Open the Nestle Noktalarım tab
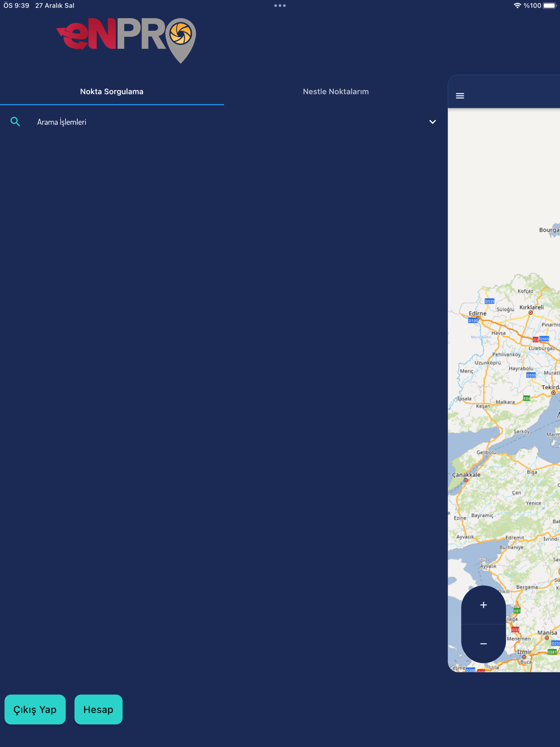Viewport: 560px width, 747px height. pyautogui.click(x=335, y=91)
